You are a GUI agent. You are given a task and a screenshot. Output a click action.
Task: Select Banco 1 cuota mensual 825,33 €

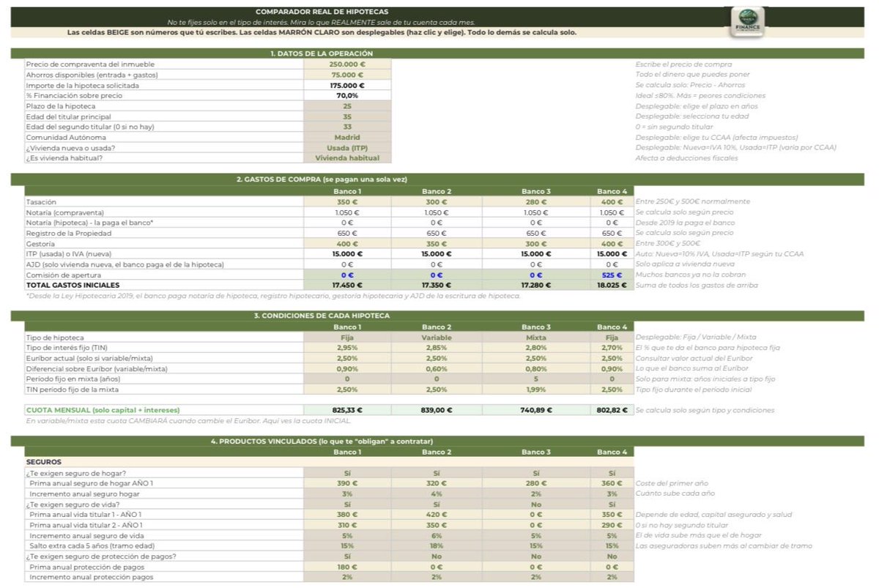pos(347,410)
